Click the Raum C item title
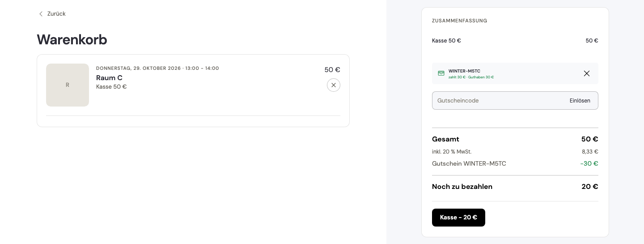Image resolution: width=644 pixels, height=244 pixels. 109,78
